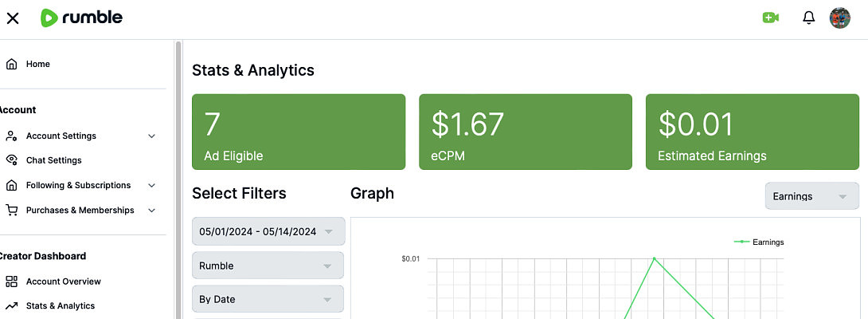Open the Earnings graph metric dropdown

pos(811,196)
